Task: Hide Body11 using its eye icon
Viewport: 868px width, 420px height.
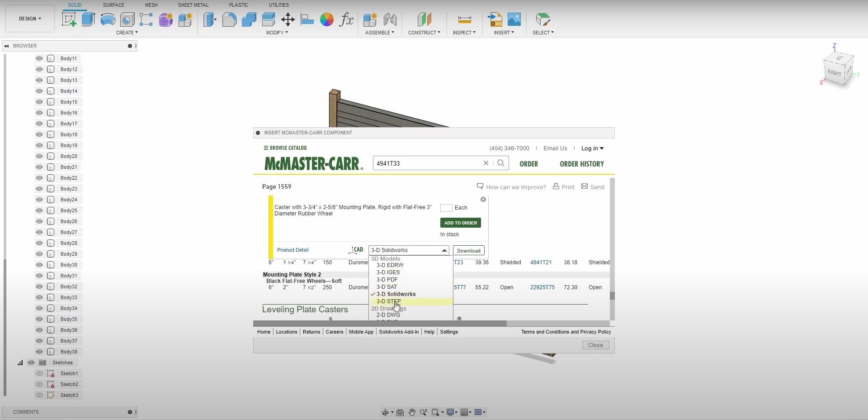Action: pyautogui.click(x=39, y=58)
